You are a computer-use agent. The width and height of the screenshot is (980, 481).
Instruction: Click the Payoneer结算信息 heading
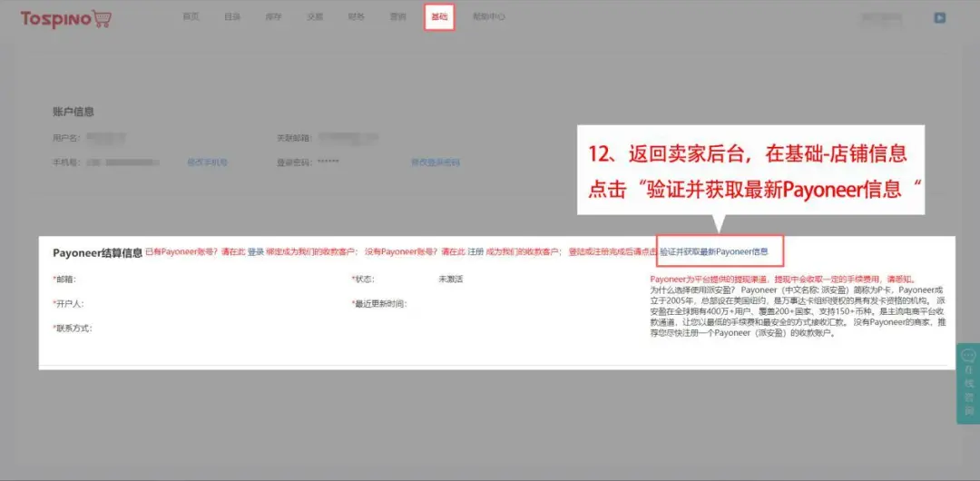pyautogui.click(x=97, y=252)
